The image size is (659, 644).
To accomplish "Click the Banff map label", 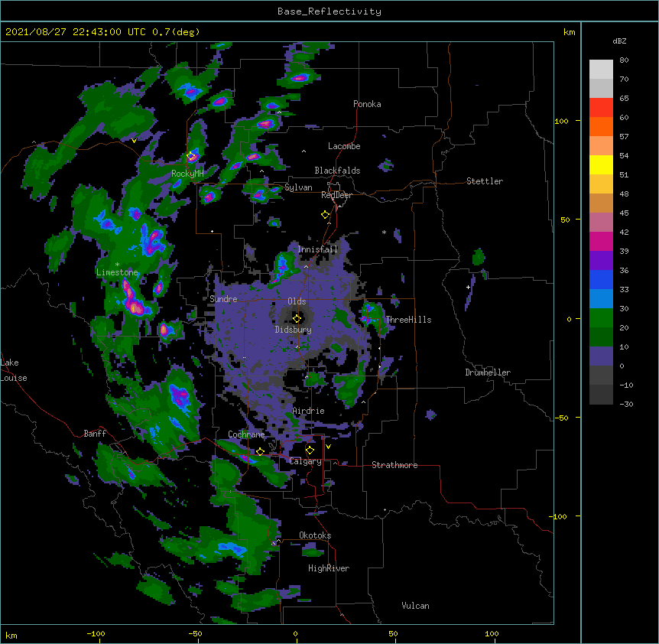I will pyautogui.click(x=95, y=434).
